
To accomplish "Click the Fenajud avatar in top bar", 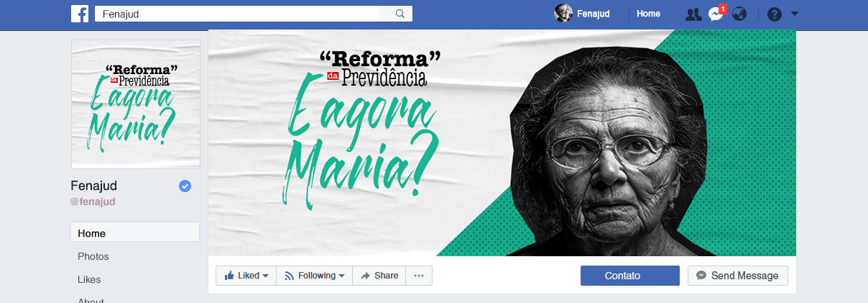I will click(x=563, y=13).
